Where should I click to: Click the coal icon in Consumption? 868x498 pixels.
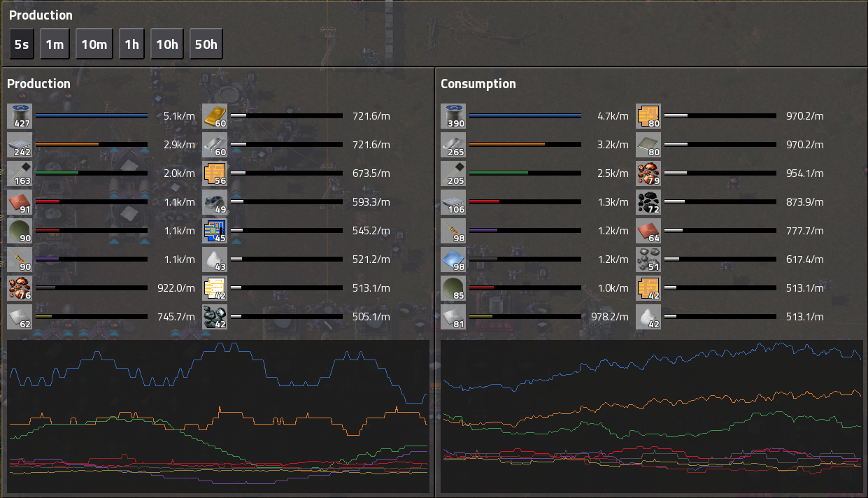tap(648, 202)
